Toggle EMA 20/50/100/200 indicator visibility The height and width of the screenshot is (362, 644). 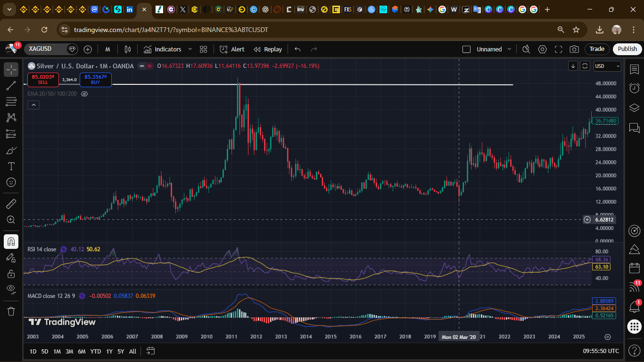(x=84, y=94)
